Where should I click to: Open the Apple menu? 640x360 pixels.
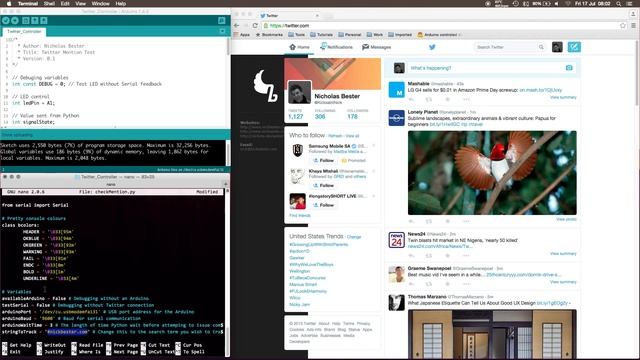[x=9, y=3]
